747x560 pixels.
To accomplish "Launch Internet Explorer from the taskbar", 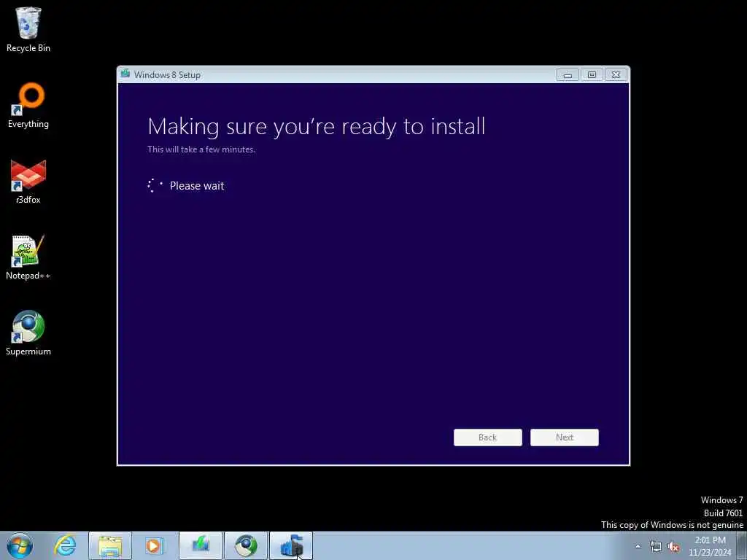I will (x=65, y=545).
